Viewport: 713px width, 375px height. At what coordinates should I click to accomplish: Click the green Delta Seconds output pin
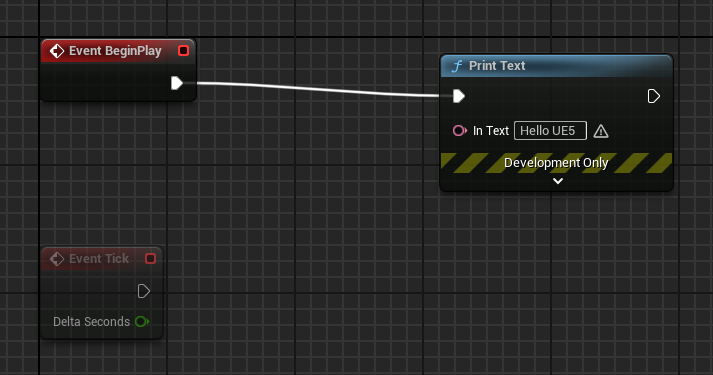click(x=142, y=322)
